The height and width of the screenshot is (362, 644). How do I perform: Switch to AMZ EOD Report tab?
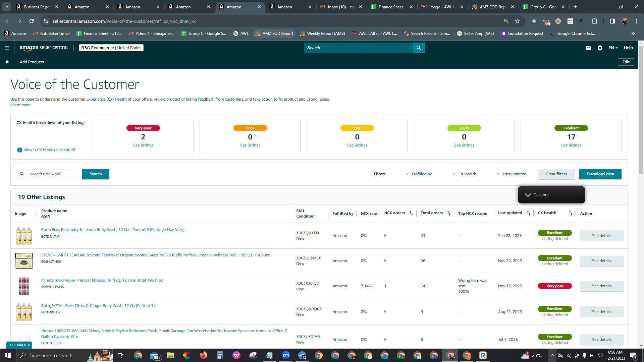pos(493,7)
